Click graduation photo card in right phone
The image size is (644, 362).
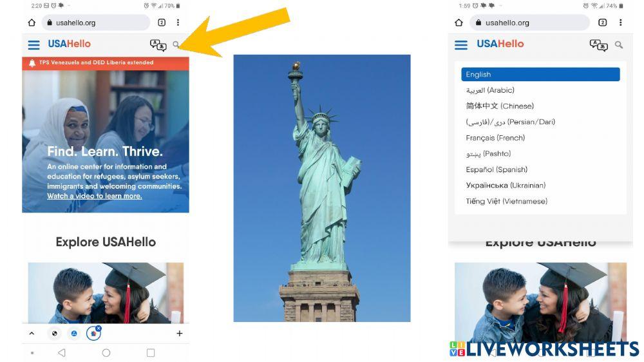[540, 303]
